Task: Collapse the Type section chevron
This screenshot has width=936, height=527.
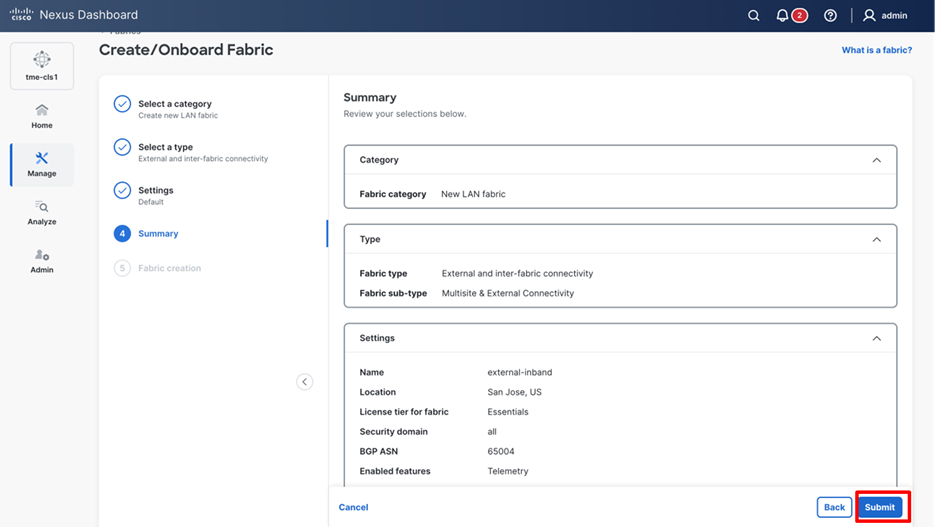Action: coord(876,240)
